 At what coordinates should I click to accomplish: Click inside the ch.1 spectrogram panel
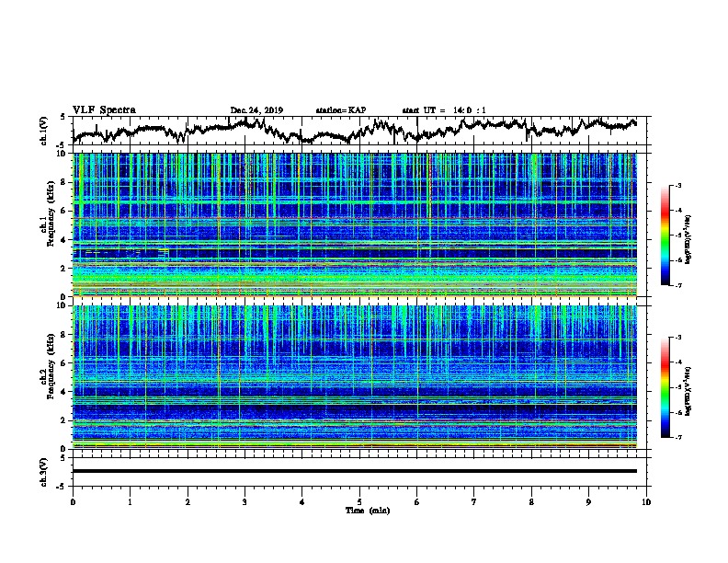pos(355,224)
